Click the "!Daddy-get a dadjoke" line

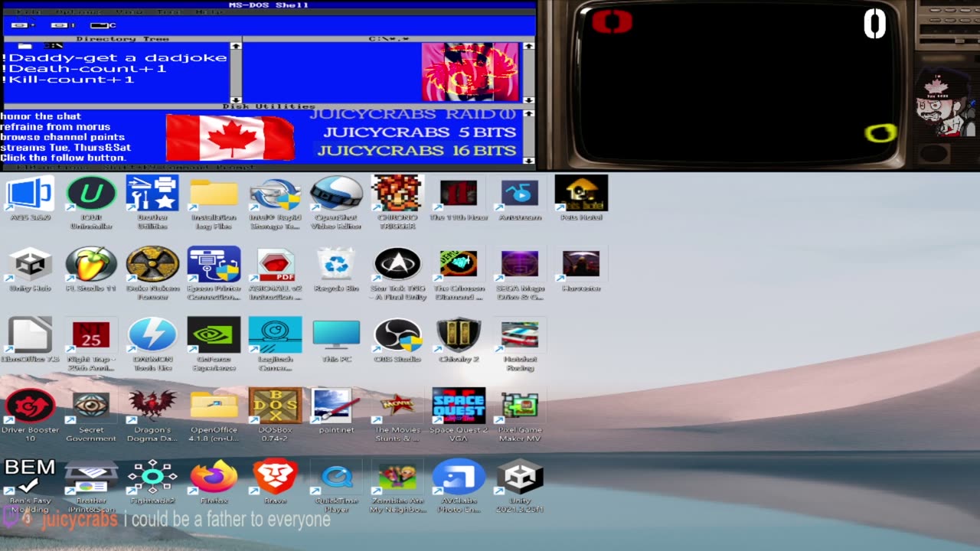[114, 57]
